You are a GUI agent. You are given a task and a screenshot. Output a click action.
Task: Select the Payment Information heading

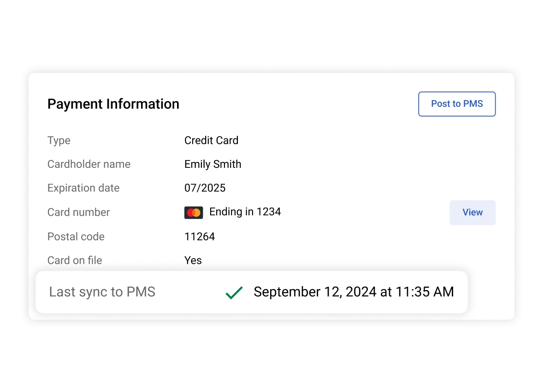[113, 104]
